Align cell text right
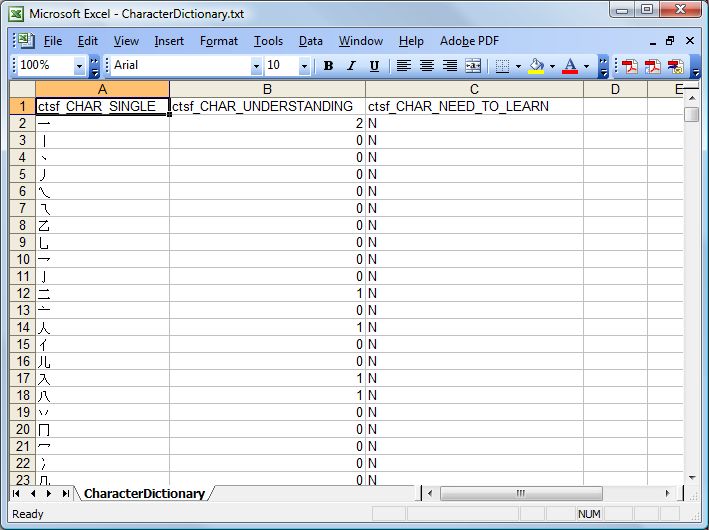The image size is (709, 530). pos(450,66)
